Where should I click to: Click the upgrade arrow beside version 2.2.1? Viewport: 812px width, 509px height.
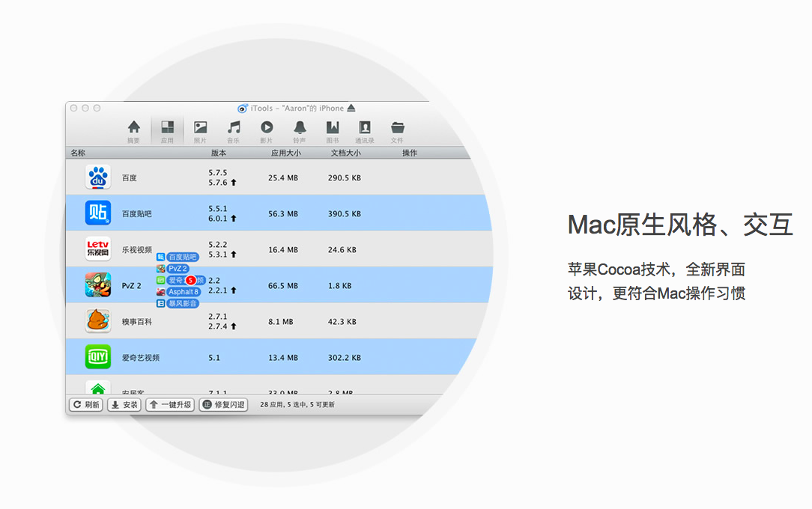pos(234,290)
